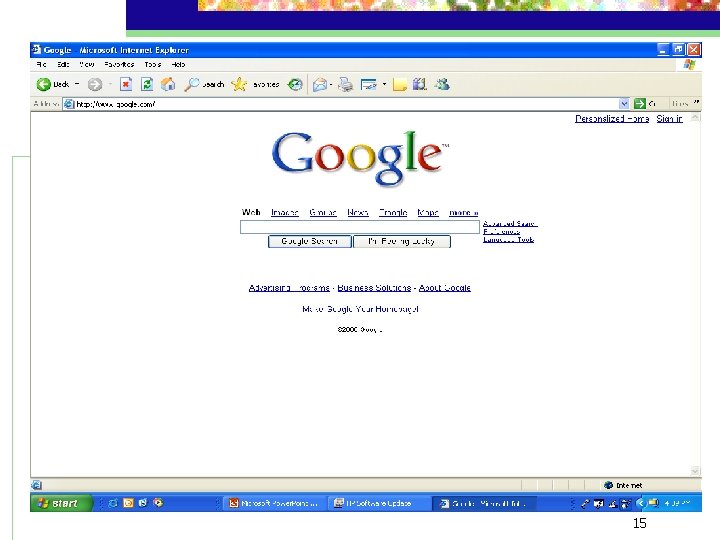Switch to the Froogle search link
Screen dimensions: 720x540
point(393,212)
